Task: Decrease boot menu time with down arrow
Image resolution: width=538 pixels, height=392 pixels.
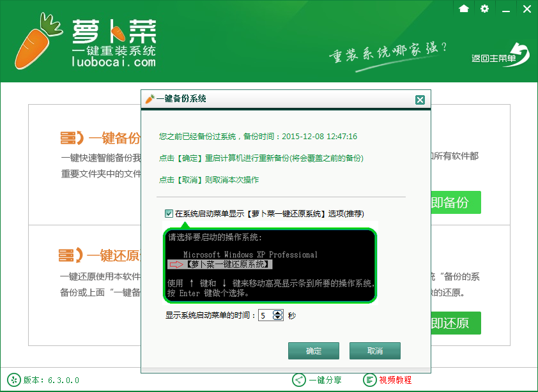Action: click(x=277, y=317)
